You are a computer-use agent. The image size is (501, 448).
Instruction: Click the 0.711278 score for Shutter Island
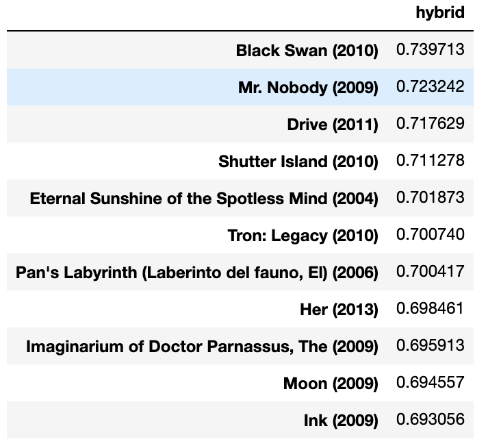pyautogui.click(x=430, y=161)
